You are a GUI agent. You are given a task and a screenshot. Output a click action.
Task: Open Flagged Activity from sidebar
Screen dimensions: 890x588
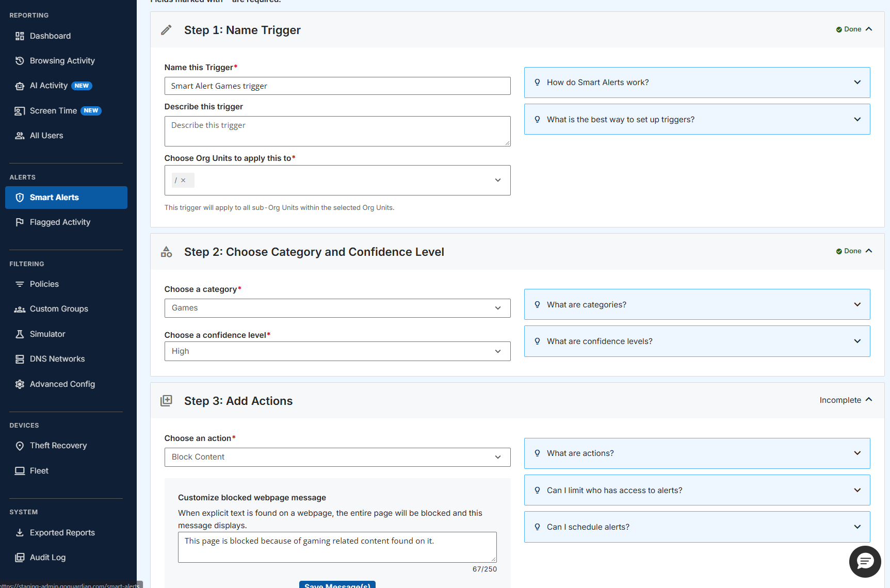pyautogui.click(x=60, y=222)
